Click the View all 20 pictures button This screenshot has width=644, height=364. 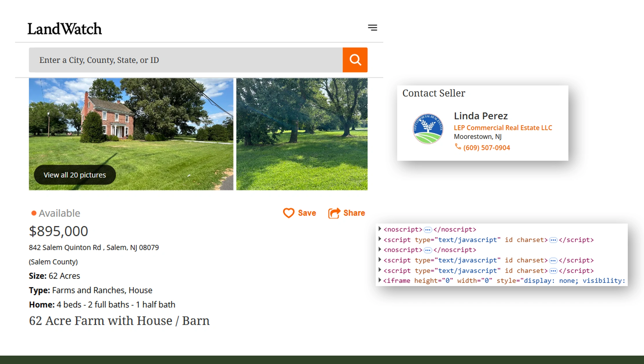[74, 175]
